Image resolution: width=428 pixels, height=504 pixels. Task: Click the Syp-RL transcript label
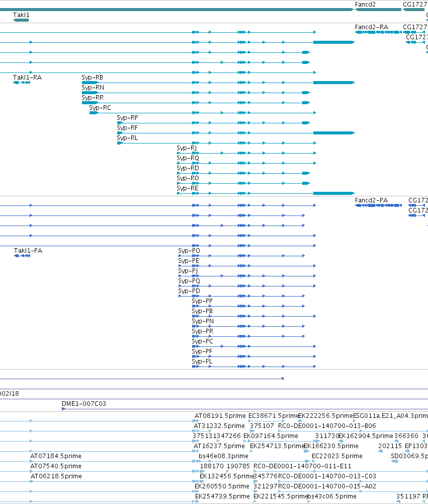(127, 138)
